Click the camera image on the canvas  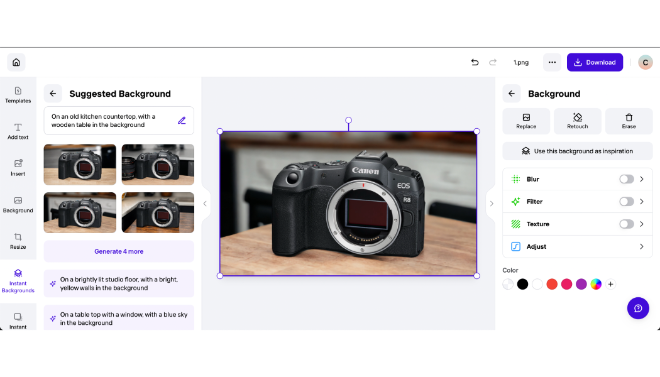pos(348,204)
